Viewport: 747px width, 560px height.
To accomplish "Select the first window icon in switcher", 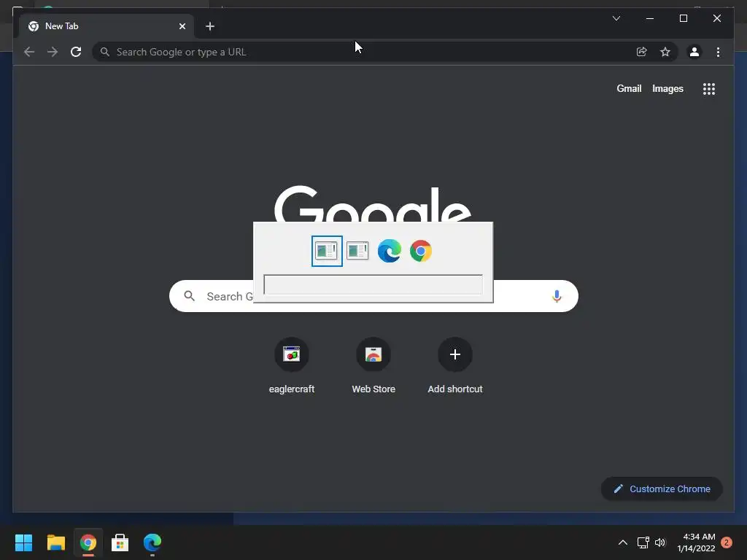I will pyautogui.click(x=327, y=251).
